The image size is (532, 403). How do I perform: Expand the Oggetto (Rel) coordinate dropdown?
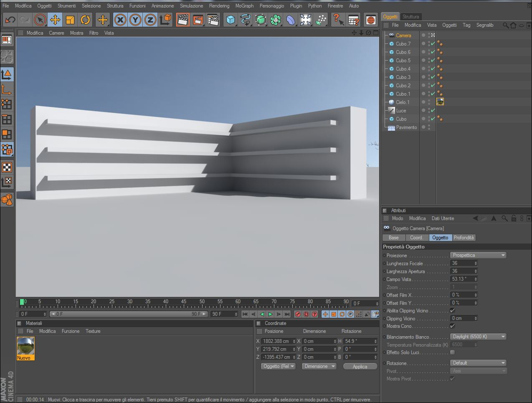pos(278,366)
